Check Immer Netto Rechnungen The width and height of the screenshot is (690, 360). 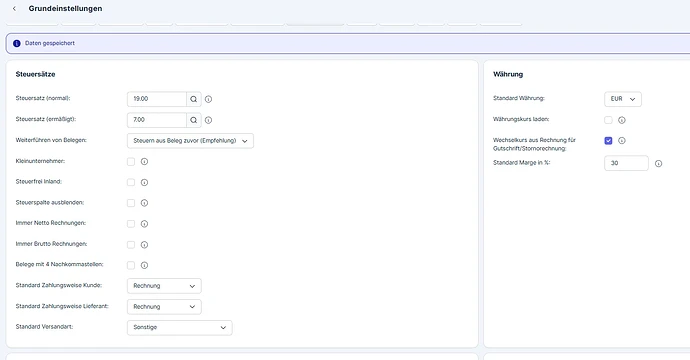click(131, 224)
